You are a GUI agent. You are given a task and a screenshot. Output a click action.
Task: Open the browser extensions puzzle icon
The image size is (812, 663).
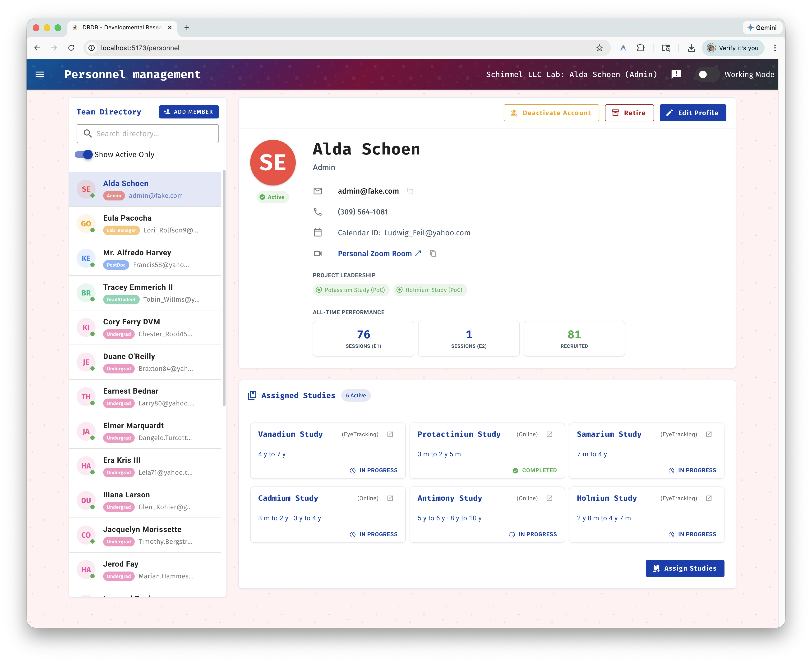pyautogui.click(x=641, y=48)
